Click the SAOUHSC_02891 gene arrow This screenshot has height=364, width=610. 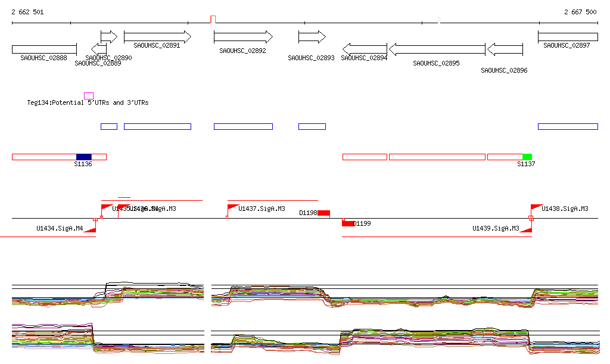point(157,37)
